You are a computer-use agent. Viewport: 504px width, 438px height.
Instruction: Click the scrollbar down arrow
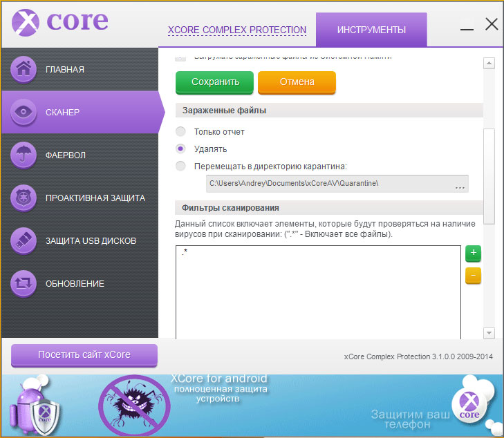pyautogui.click(x=489, y=333)
